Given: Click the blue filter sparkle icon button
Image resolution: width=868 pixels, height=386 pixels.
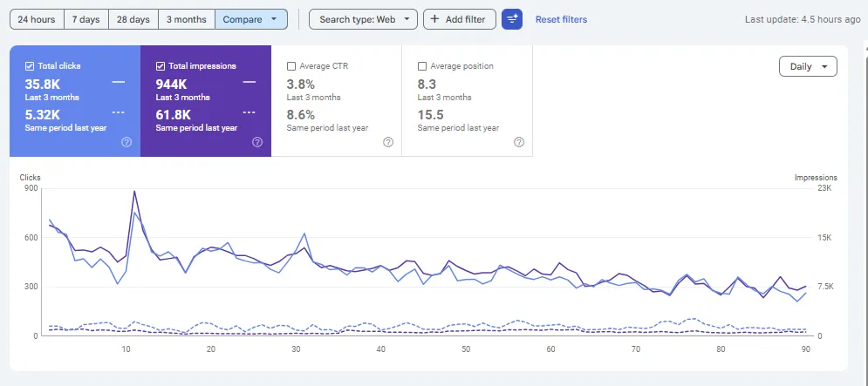Looking at the screenshot, I should click(511, 19).
